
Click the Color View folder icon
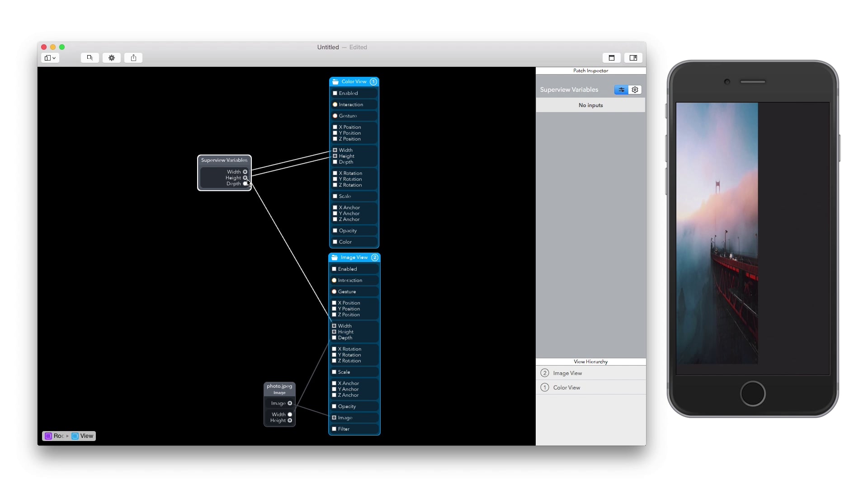[335, 82]
